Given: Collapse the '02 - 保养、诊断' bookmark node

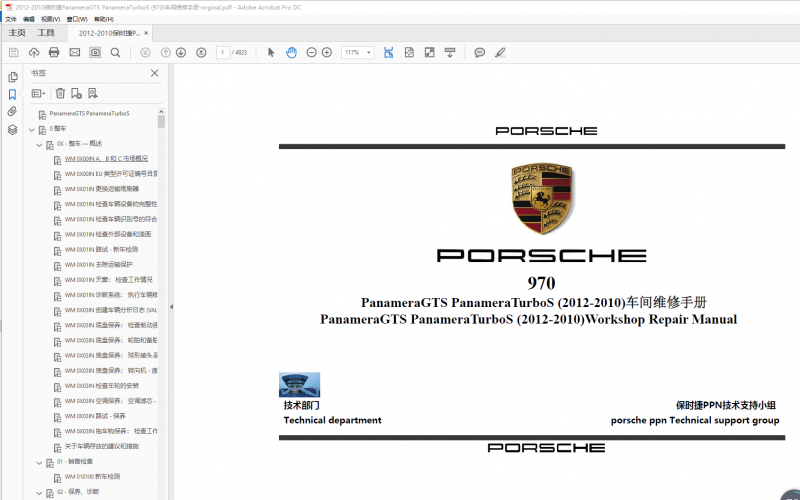Looking at the screenshot, I should pyautogui.click(x=39, y=493).
